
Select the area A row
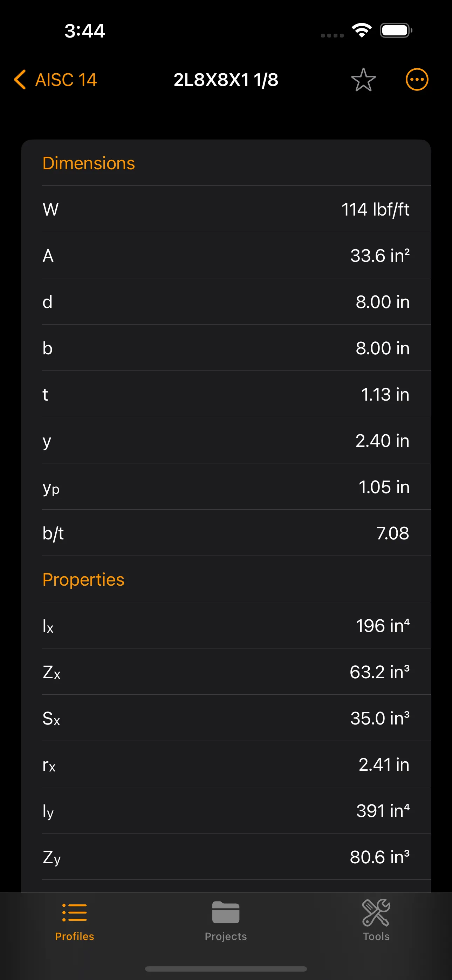pyautogui.click(x=226, y=255)
